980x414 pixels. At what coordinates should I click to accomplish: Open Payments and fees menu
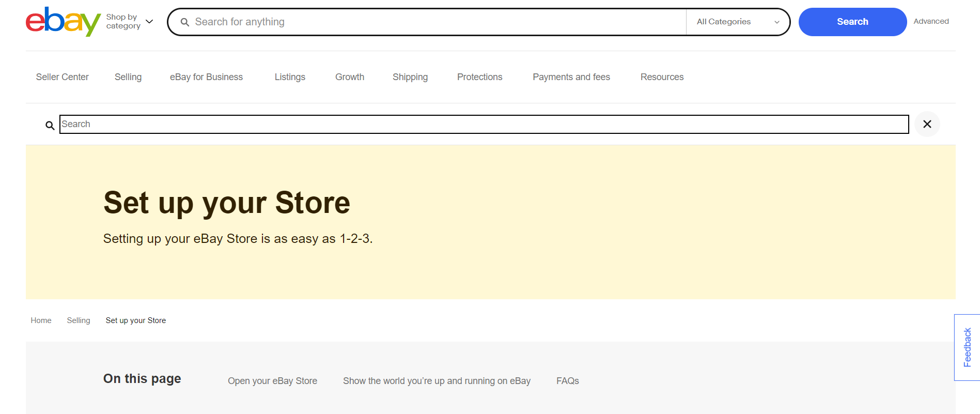(571, 77)
